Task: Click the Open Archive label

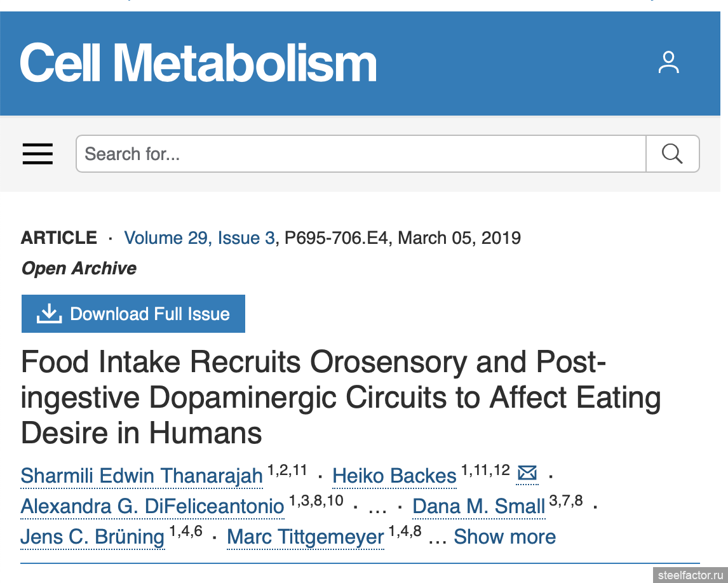Action: click(79, 268)
